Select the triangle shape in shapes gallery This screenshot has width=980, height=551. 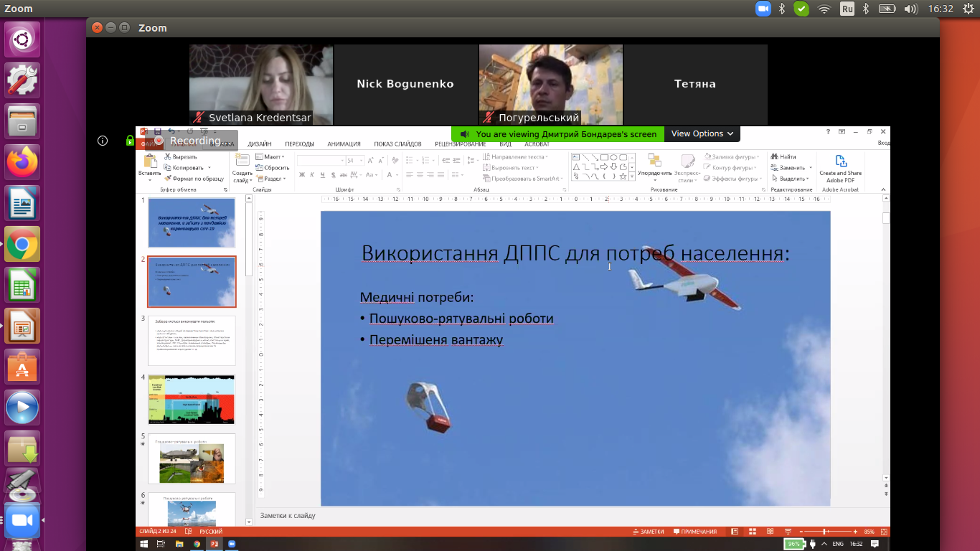pos(576,166)
